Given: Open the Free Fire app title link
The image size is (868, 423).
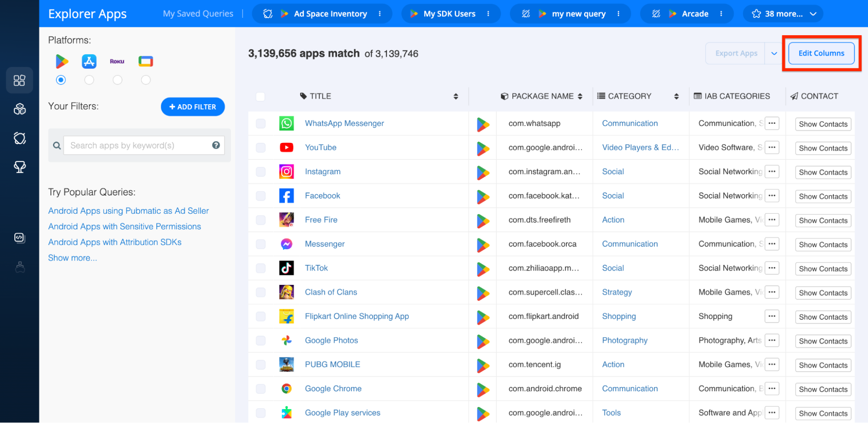Looking at the screenshot, I should click(321, 220).
